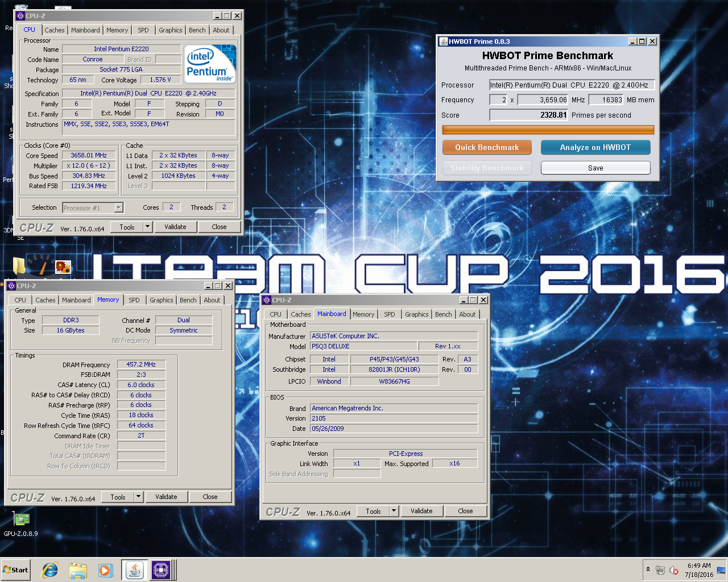Click Core Voltage value 1.576 V

tap(160, 80)
